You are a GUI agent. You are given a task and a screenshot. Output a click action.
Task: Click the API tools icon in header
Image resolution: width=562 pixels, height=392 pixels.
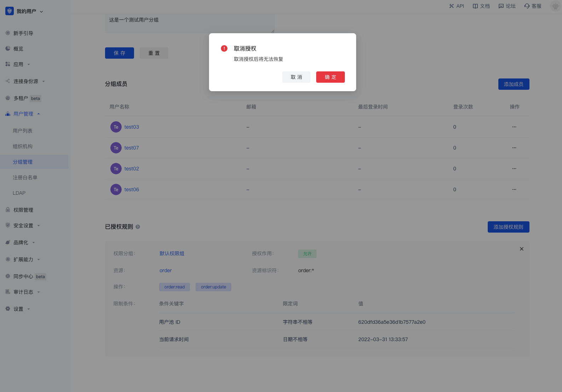point(451,6)
